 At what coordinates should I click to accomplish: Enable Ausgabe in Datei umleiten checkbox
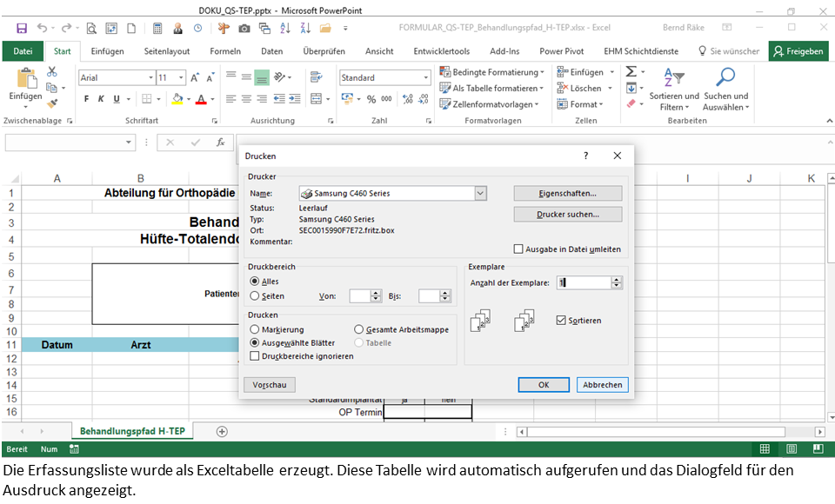519,249
